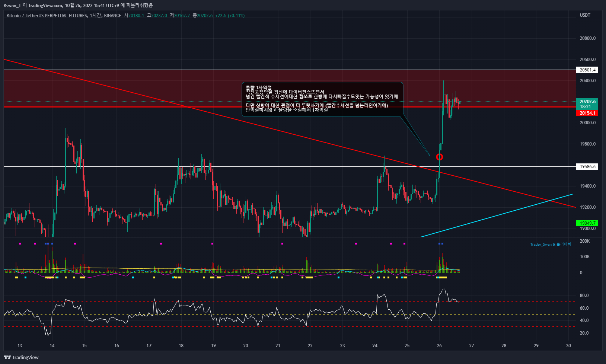
Task: Click the 80.0 RSI axis label
Action: [584, 296]
